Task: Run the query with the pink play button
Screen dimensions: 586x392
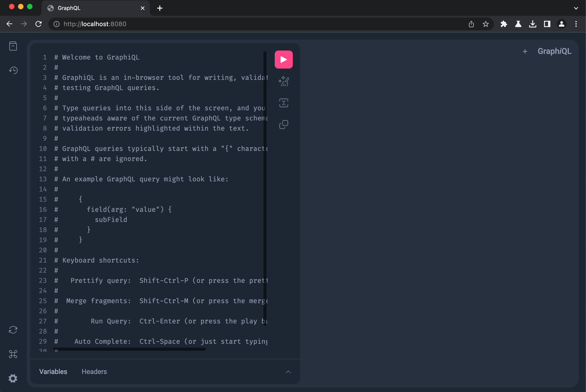Action: coord(284,59)
